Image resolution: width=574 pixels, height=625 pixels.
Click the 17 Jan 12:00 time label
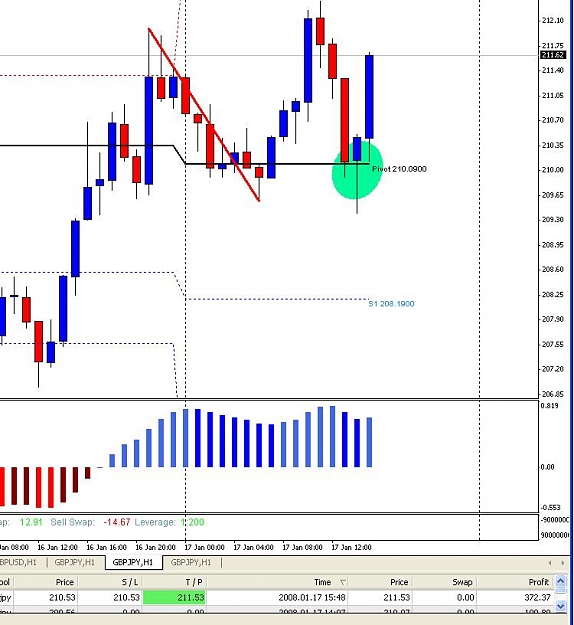(351, 547)
